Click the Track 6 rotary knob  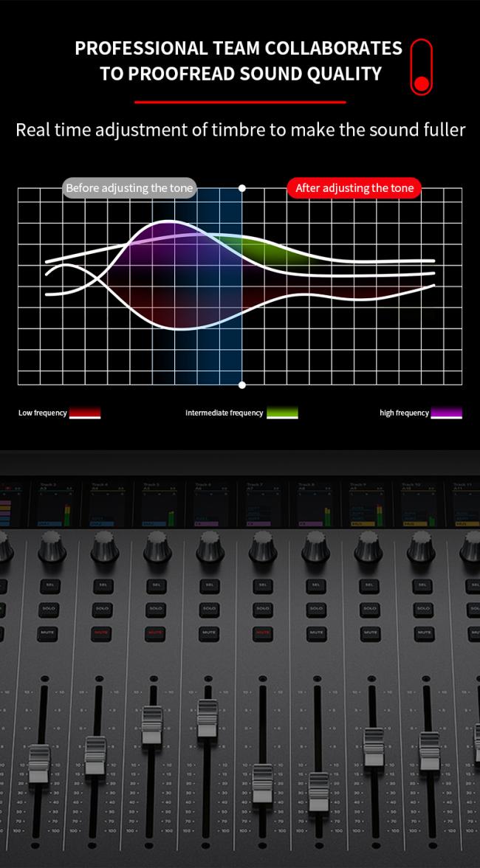tap(210, 547)
